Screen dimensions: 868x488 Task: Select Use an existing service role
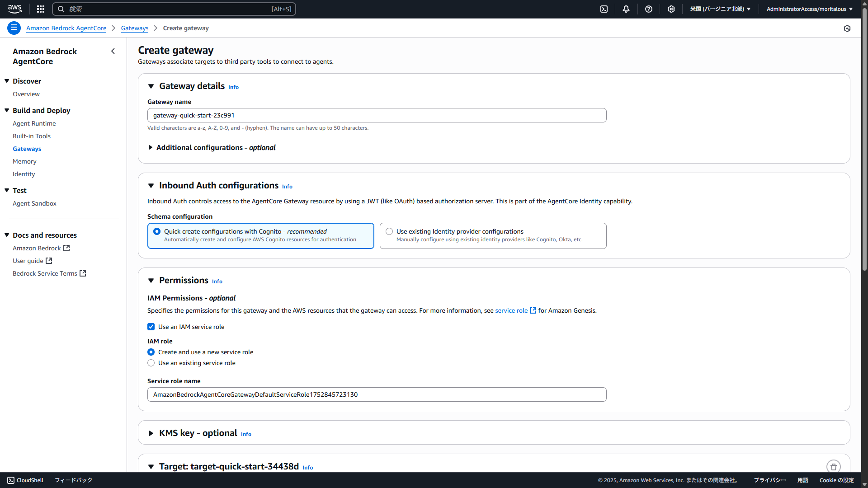(x=151, y=363)
